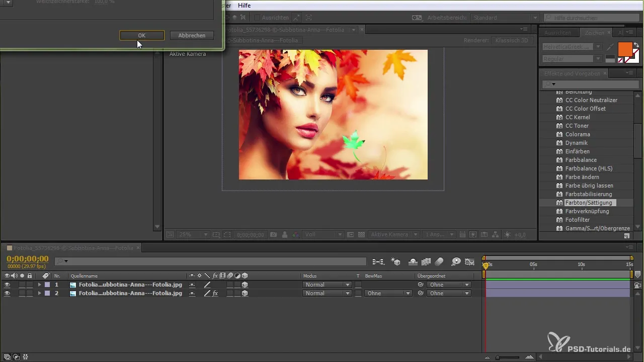Reset exposure icon in viewer
This screenshot has width=644, height=362.
coord(507,235)
